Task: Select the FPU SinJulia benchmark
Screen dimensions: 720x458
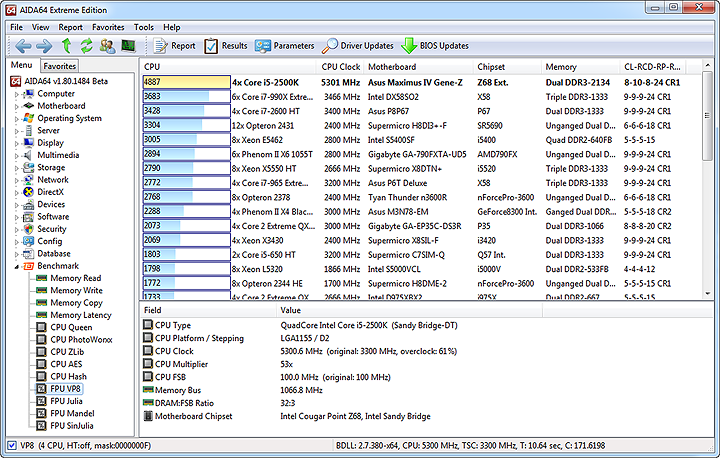Action: (72, 426)
